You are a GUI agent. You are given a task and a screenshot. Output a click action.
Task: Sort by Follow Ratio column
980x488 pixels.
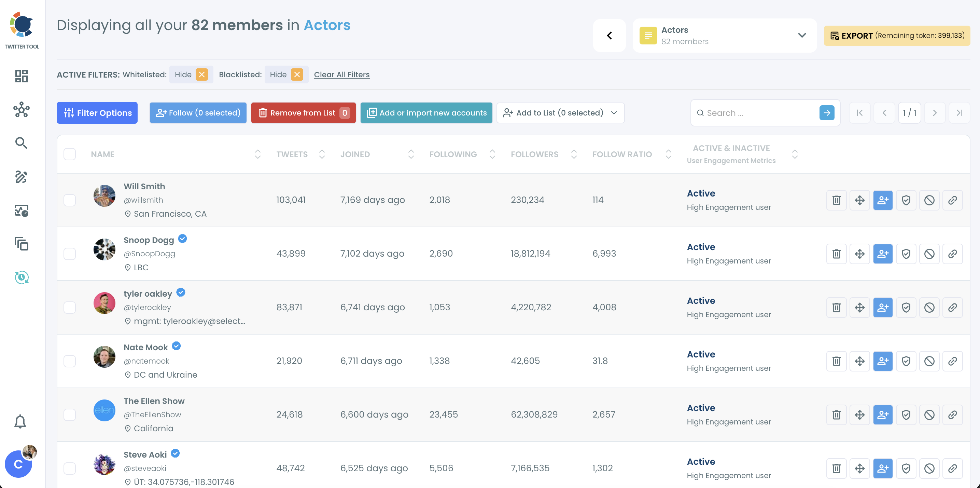click(x=669, y=154)
